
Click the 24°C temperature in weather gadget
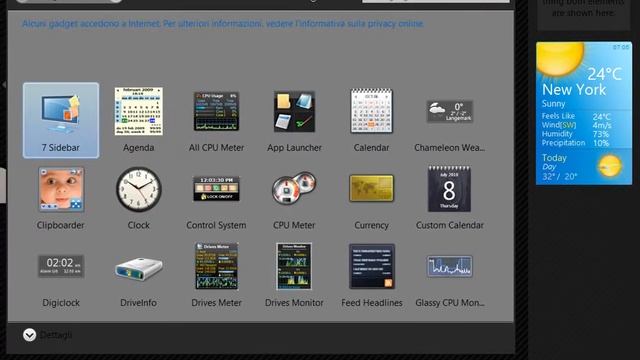[x=604, y=74]
